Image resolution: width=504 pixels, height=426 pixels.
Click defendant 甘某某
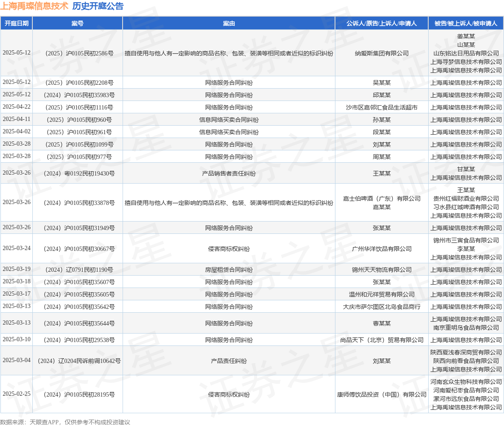click(466, 169)
